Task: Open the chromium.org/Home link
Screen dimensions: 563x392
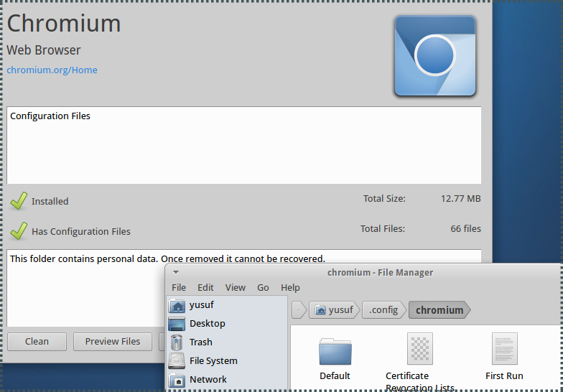Action: tap(52, 70)
